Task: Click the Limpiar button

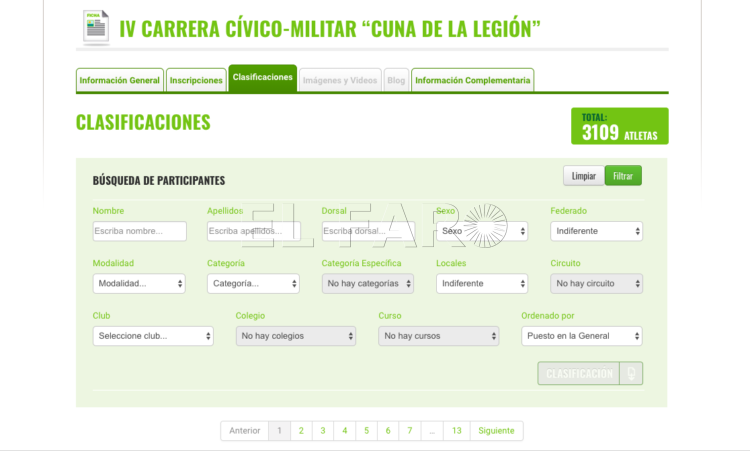Action: (583, 176)
